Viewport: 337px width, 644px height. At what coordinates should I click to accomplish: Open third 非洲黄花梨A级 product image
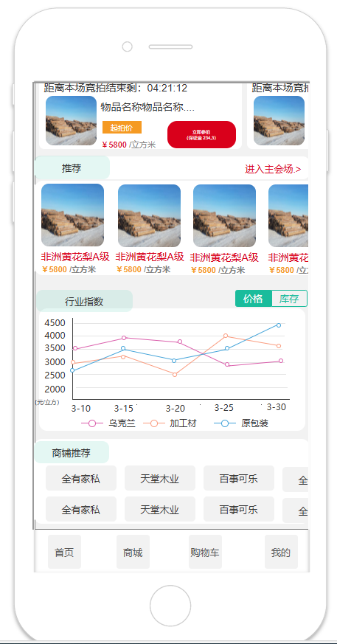224,215
